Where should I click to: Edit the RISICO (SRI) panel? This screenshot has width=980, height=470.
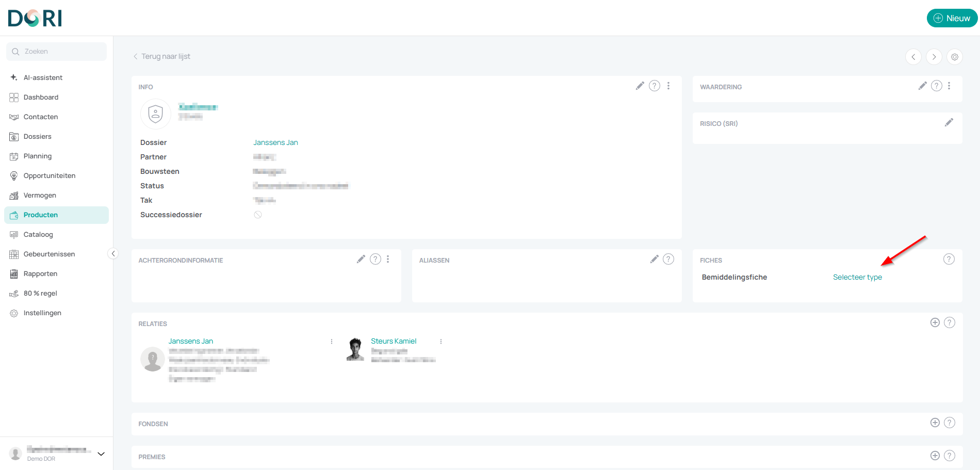949,123
